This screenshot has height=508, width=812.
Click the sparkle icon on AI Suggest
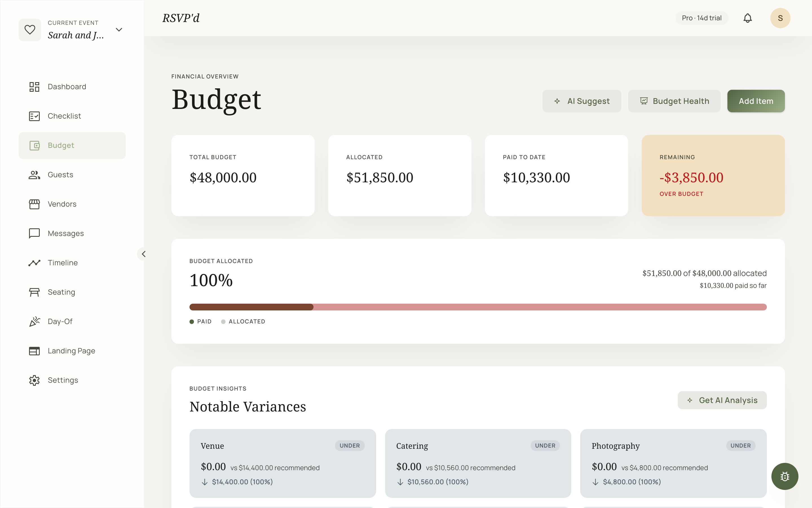click(557, 101)
